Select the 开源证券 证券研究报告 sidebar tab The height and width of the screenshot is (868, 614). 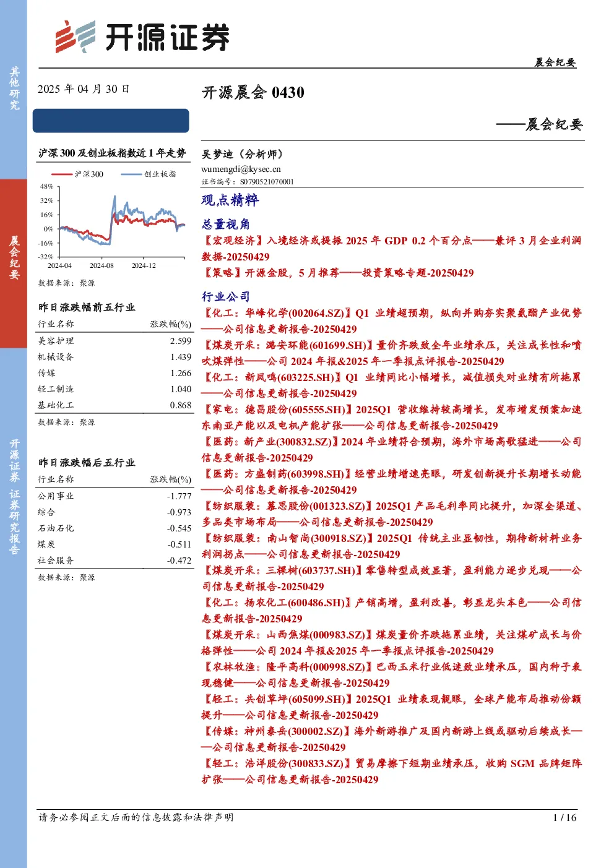pyautogui.click(x=14, y=496)
